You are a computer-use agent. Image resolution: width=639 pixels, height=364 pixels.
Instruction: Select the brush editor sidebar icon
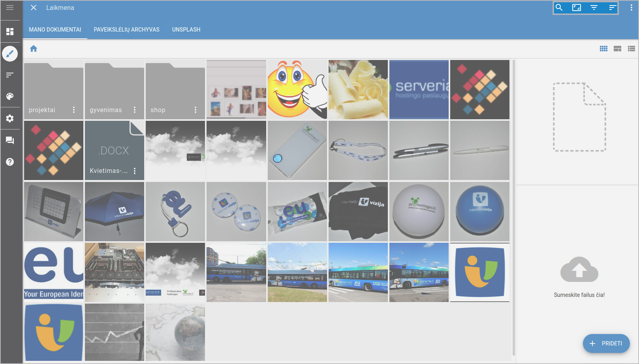[10, 54]
